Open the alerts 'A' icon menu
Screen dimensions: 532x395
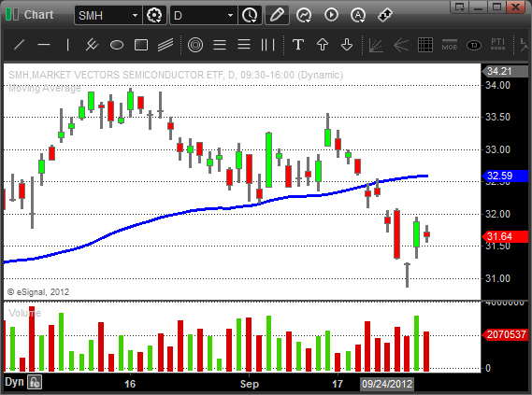(358, 15)
